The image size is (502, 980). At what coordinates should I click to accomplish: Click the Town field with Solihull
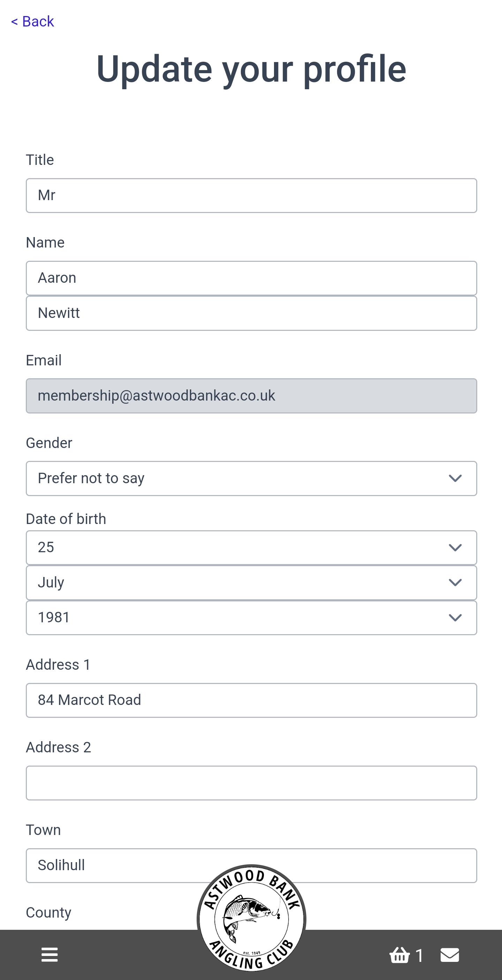(251, 866)
